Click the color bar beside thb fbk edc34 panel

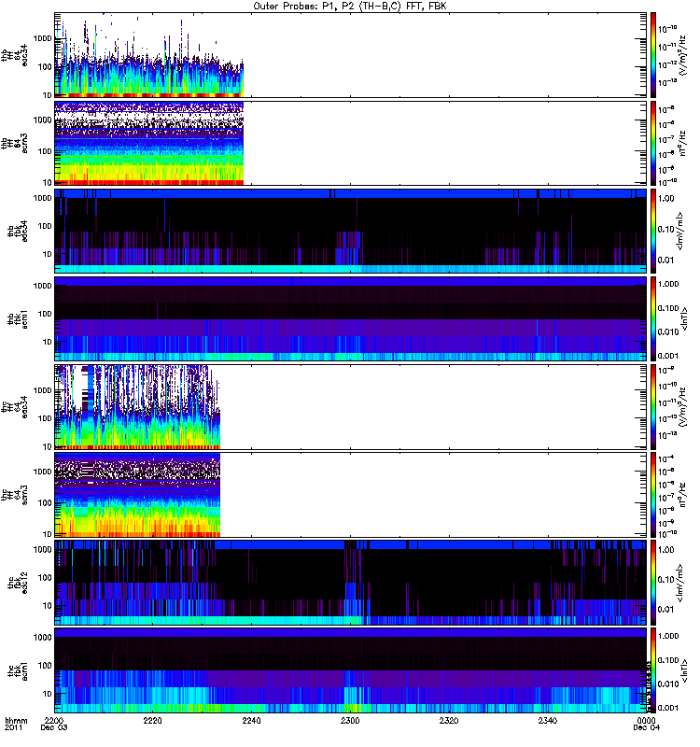pyautogui.click(x=653, y=231)
